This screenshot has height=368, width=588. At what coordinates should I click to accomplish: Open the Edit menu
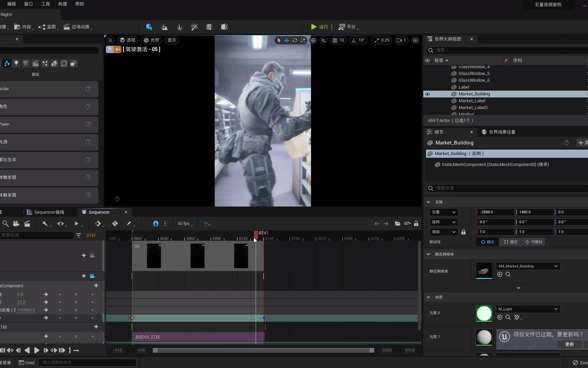click(12, 4)
